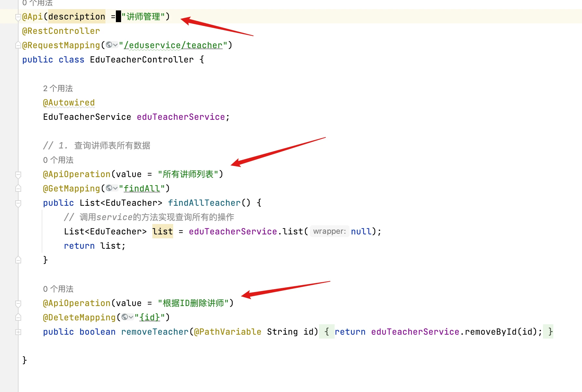Open URL globe icon in @RequestMapping
582x392 pixels.
click(112, 45)
